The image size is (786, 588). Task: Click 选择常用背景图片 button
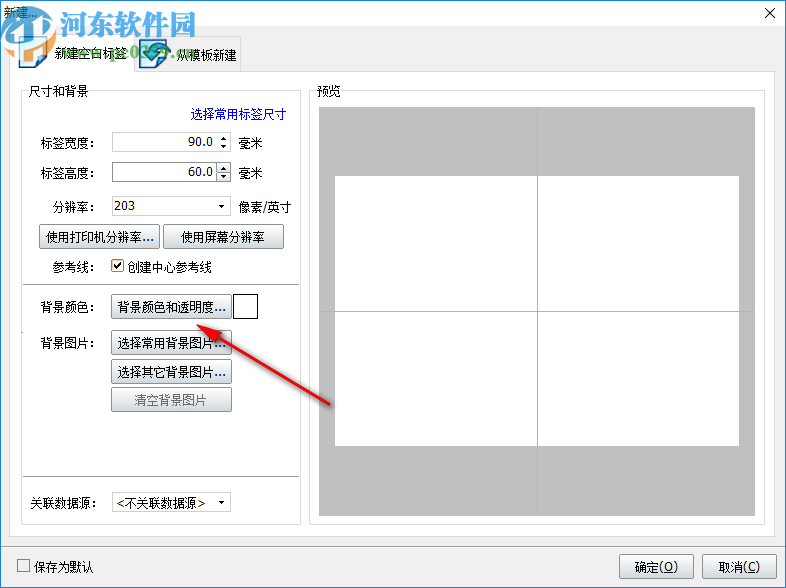point(171,343)
